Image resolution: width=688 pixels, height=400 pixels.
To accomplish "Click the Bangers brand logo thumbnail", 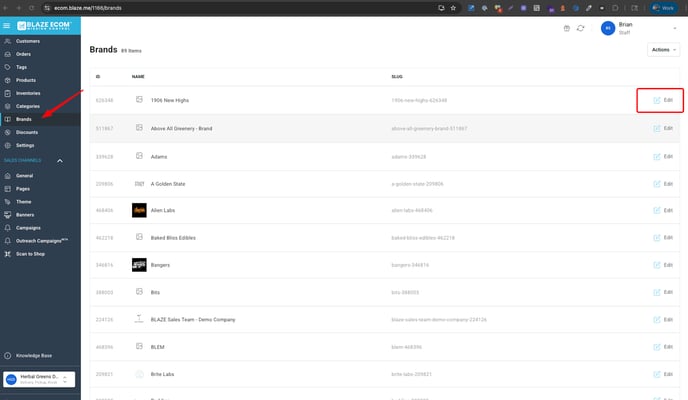I will 139,267.
